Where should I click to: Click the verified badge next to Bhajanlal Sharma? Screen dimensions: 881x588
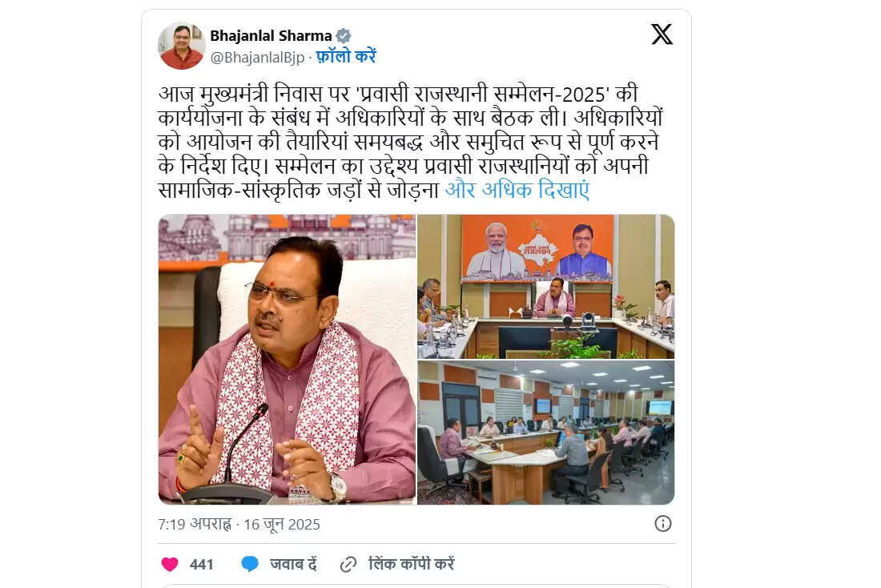pyautogui.click(x=344, y=36)
